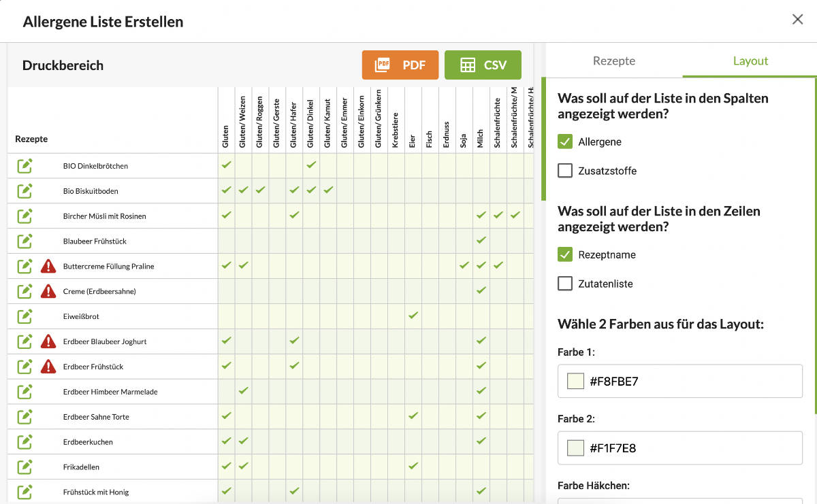Switch to the Rezepte tab
Image resolution: width=817 pixels, height=504 pixels.
613,61
